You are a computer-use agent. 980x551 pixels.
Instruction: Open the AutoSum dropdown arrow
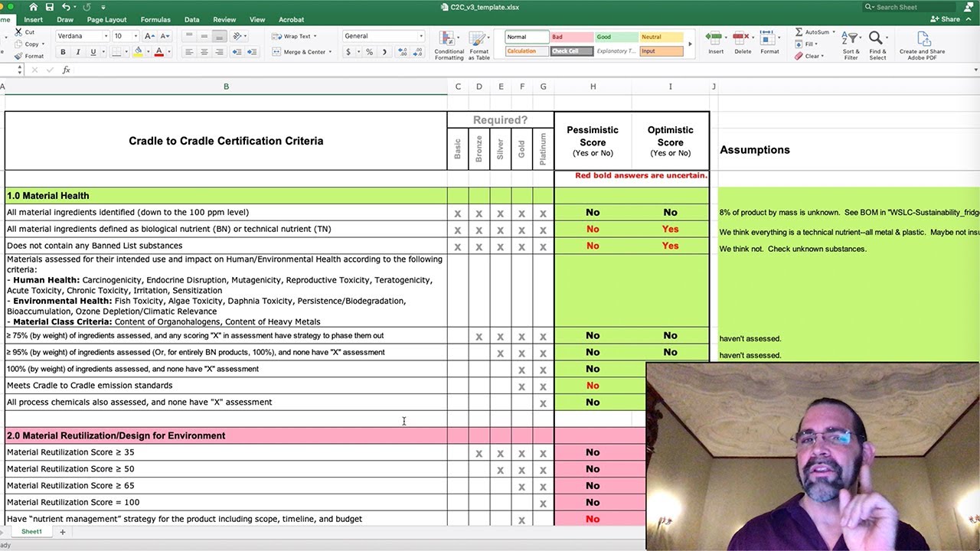pos(833,32)
